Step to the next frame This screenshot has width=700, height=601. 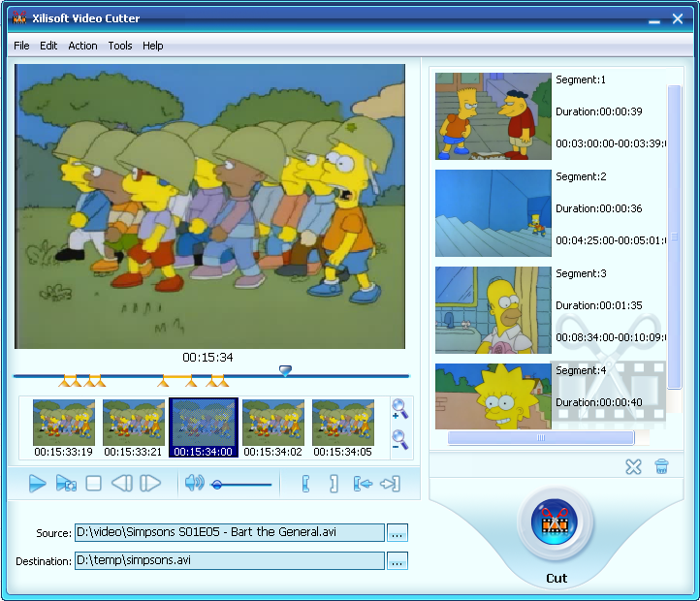tap(150, 483)
